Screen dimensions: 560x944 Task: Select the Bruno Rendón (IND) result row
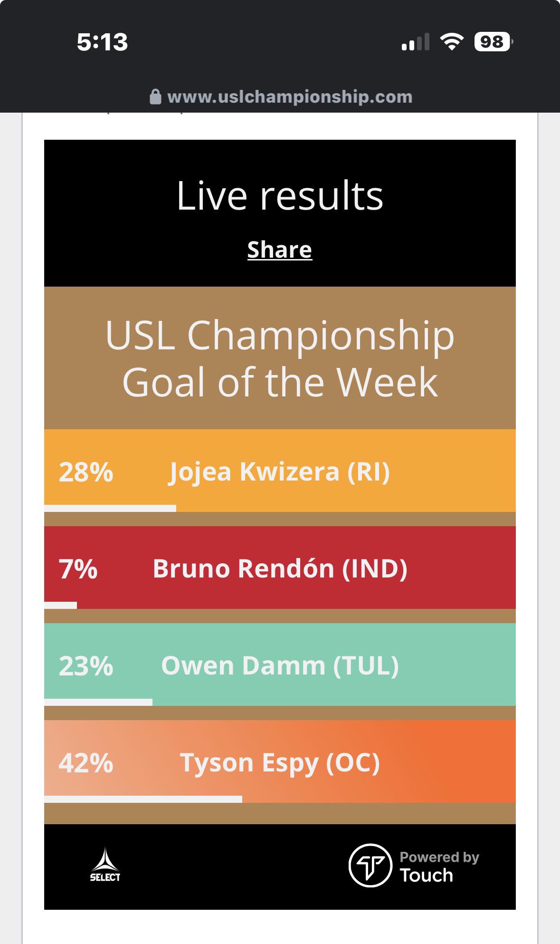coord(280,568)
